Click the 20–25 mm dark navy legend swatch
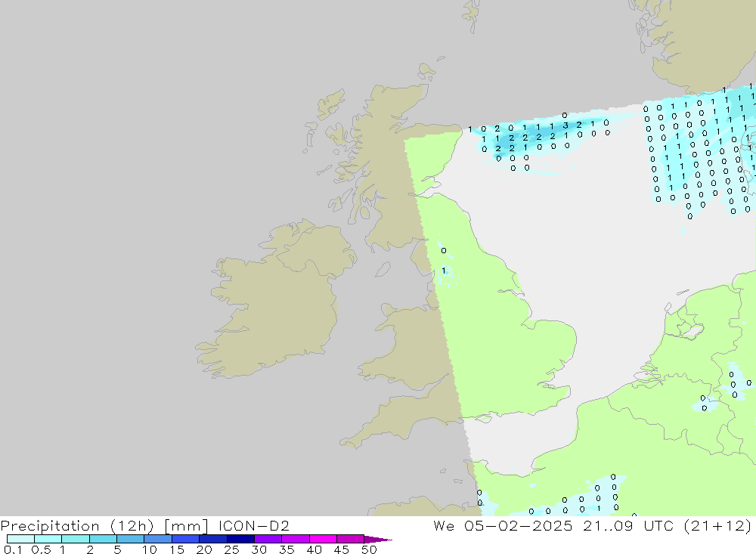 pyautogui.click(x=213, y=539)
